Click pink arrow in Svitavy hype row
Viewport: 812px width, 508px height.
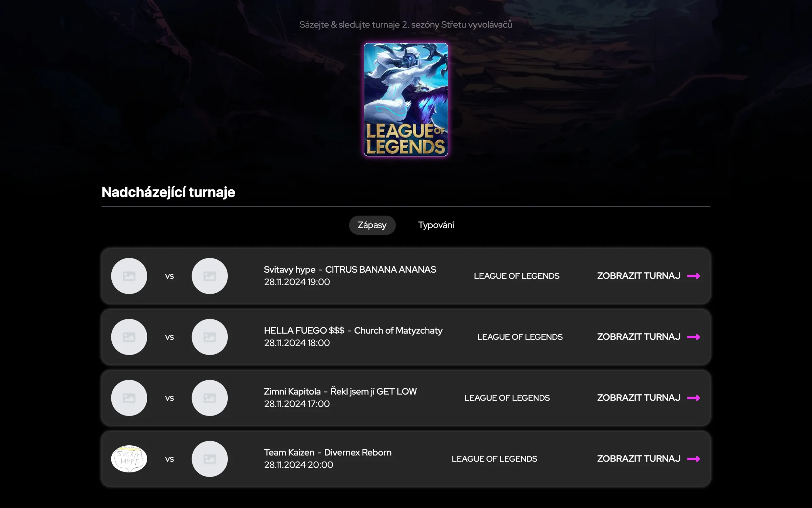click(694, 276)
